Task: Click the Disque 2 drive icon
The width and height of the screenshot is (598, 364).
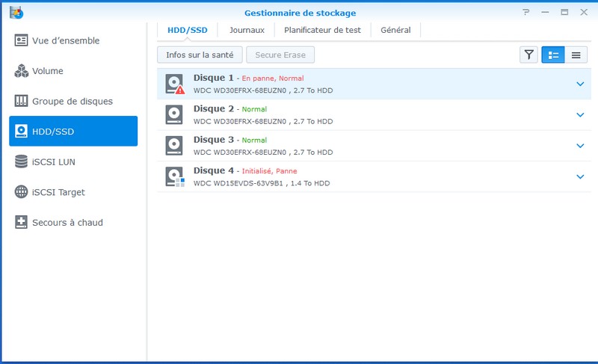Action: 174,114
